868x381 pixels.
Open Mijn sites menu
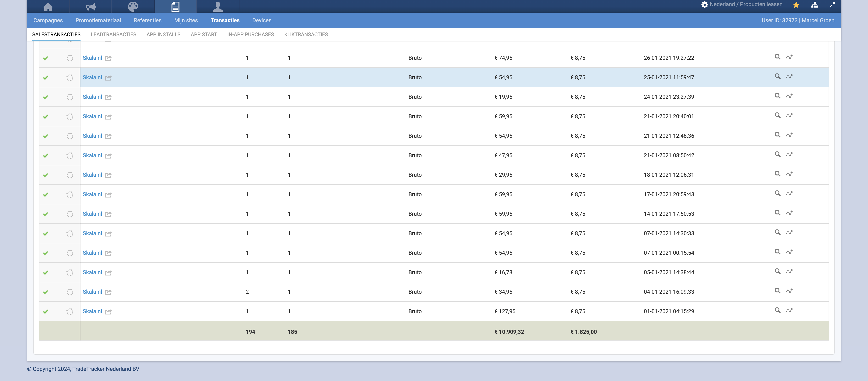pos(186,20)
